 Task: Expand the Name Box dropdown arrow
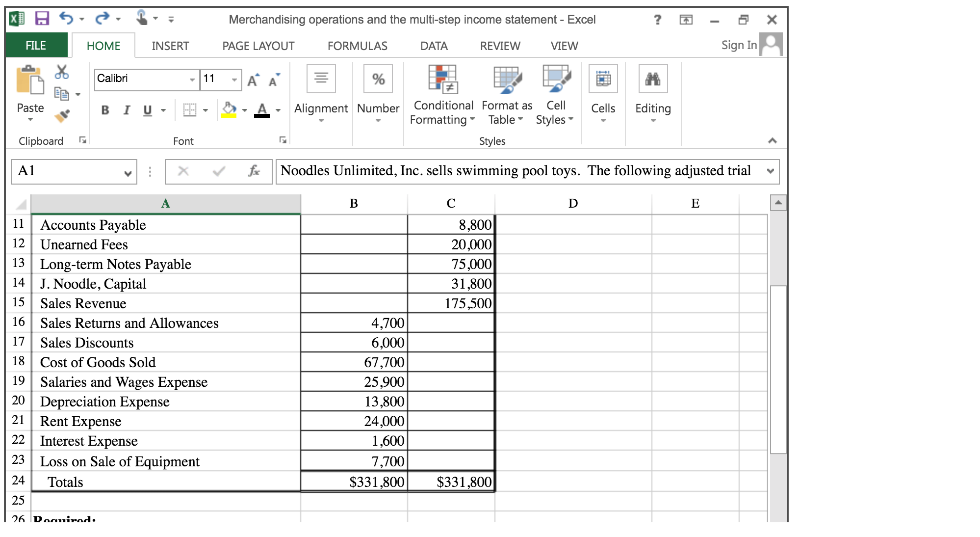[128, 173]
